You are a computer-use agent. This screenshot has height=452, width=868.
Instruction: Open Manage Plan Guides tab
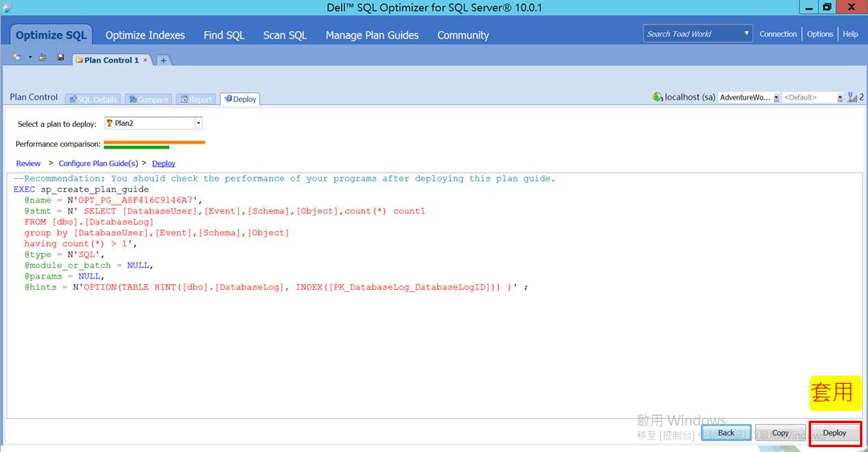[x=372, y=35]
